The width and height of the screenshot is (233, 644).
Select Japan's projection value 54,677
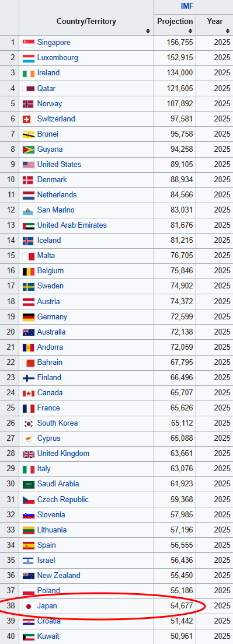click(x=181, y=606)
